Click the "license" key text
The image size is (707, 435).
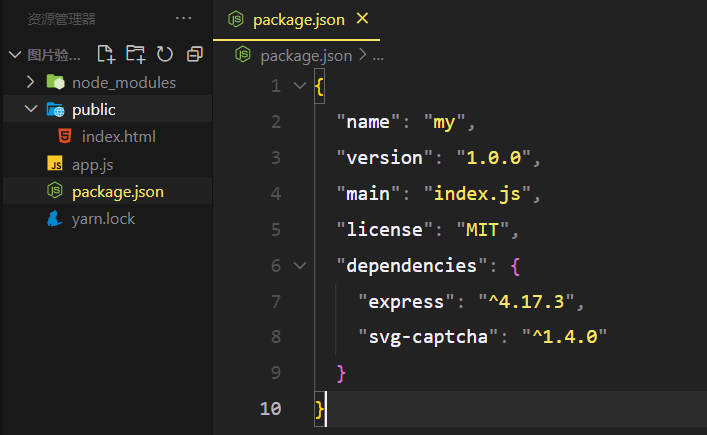point(385,230)
